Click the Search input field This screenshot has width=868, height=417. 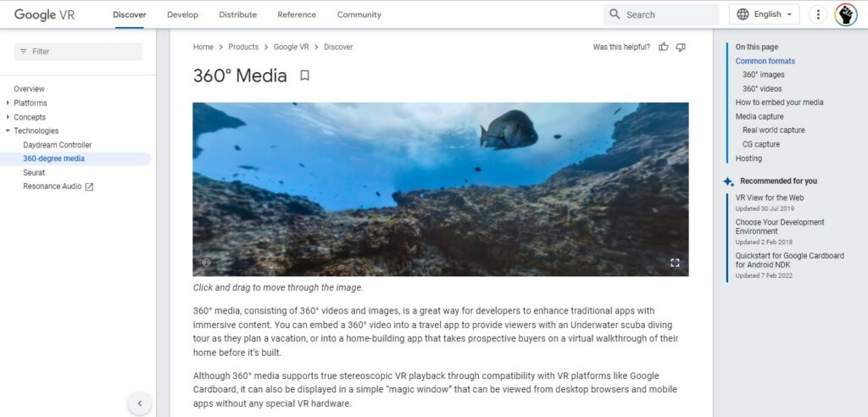(x=661, y=14)
